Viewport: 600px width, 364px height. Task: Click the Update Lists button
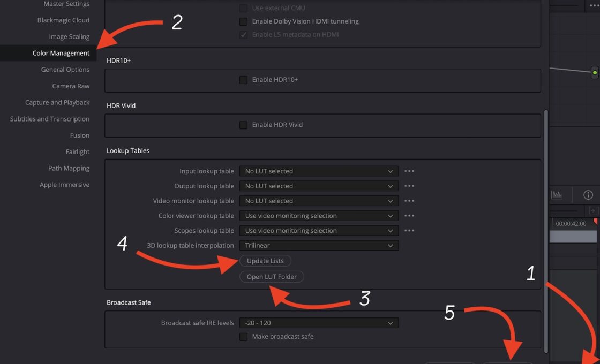(x=265, y=261)
